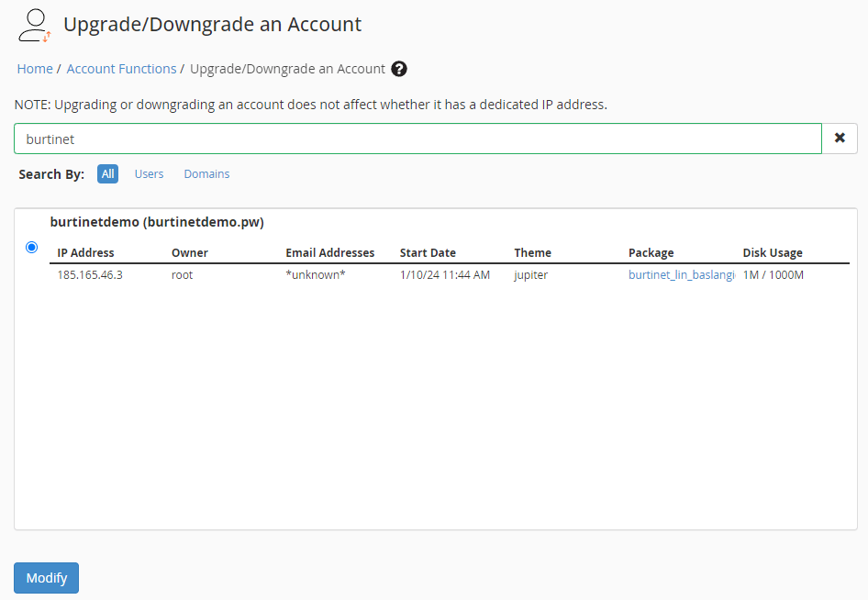
Task: Switch search filter to Users
Action: coord(149,174)
